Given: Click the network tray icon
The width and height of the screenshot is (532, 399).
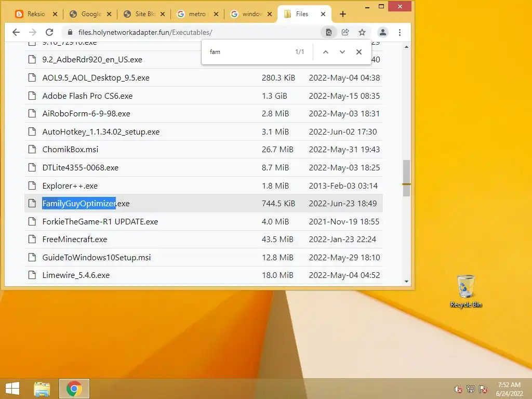Looking at the screenshot, I should 471,389.
